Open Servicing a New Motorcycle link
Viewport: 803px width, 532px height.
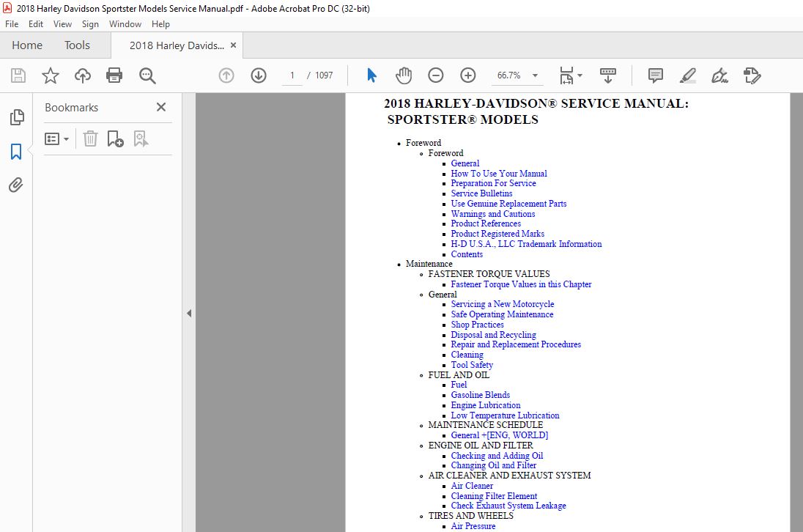[503, 304]
